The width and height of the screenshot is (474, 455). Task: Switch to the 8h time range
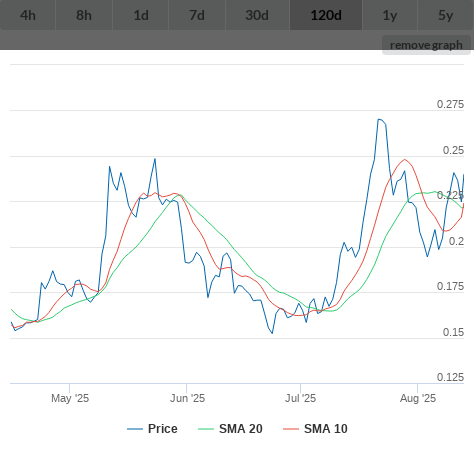[84, 15]
